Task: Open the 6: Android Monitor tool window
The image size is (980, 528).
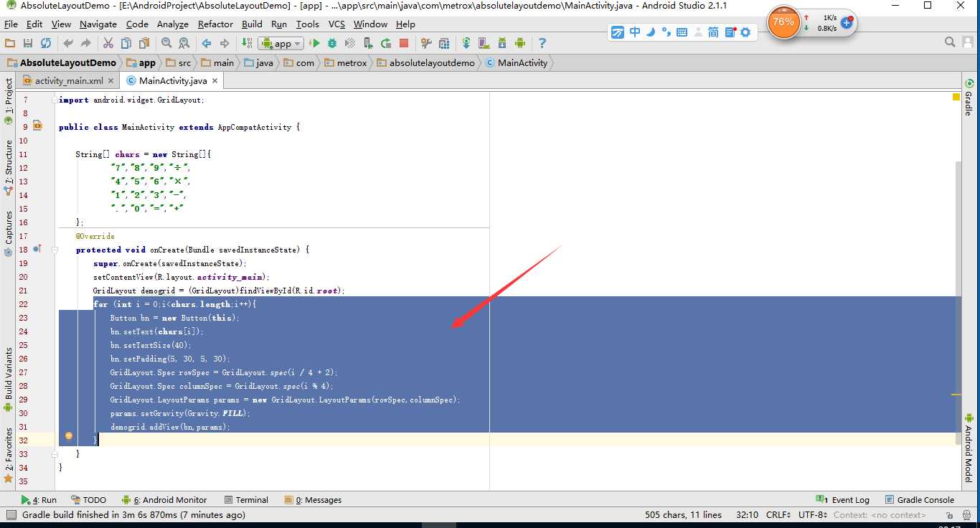Action: (164, 500)
